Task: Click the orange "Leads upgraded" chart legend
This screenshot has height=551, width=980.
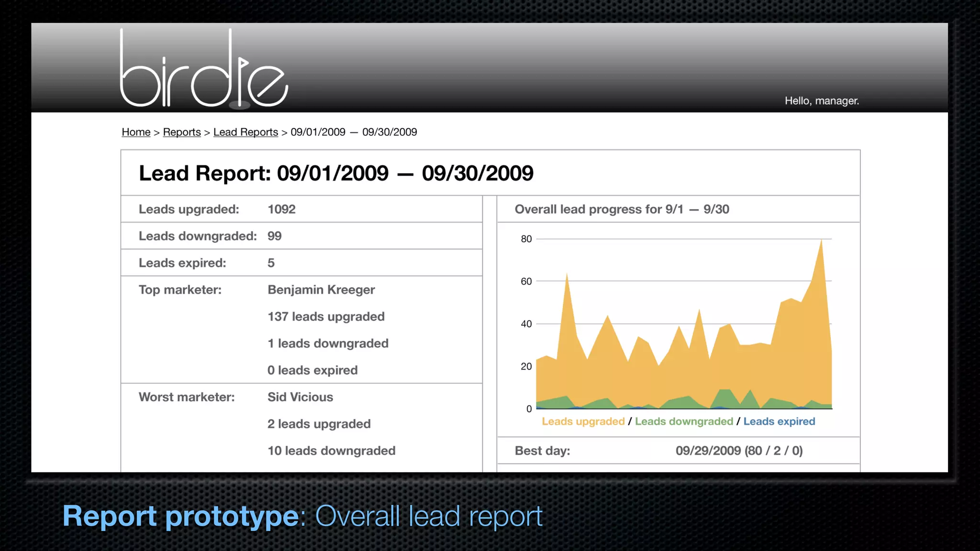Action: [x=583, y=421]
